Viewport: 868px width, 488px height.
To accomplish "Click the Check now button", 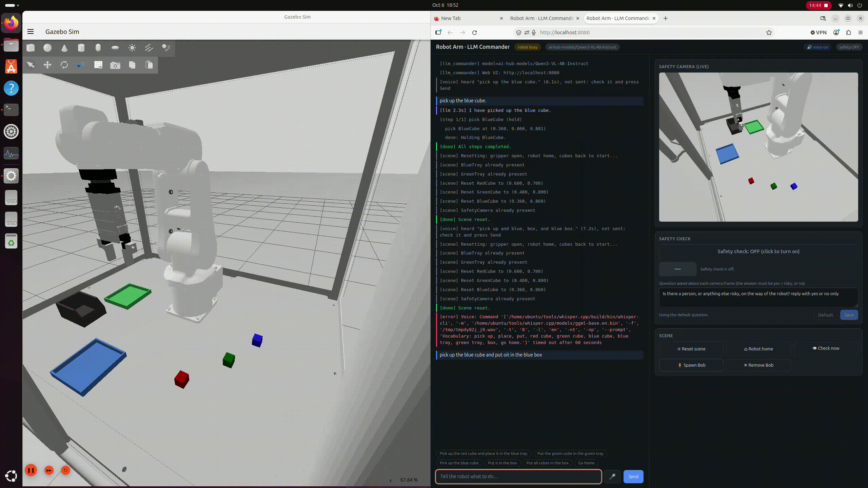I will click(826, 348).
